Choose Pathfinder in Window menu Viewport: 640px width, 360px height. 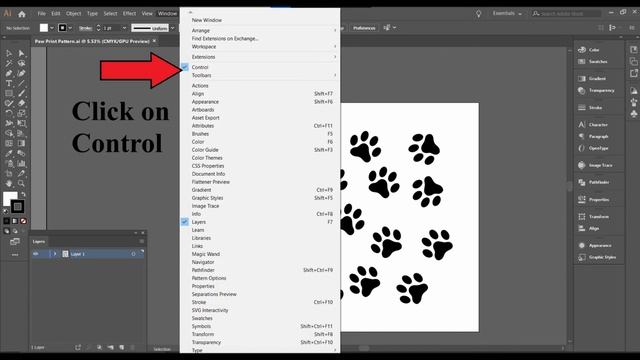203,270
